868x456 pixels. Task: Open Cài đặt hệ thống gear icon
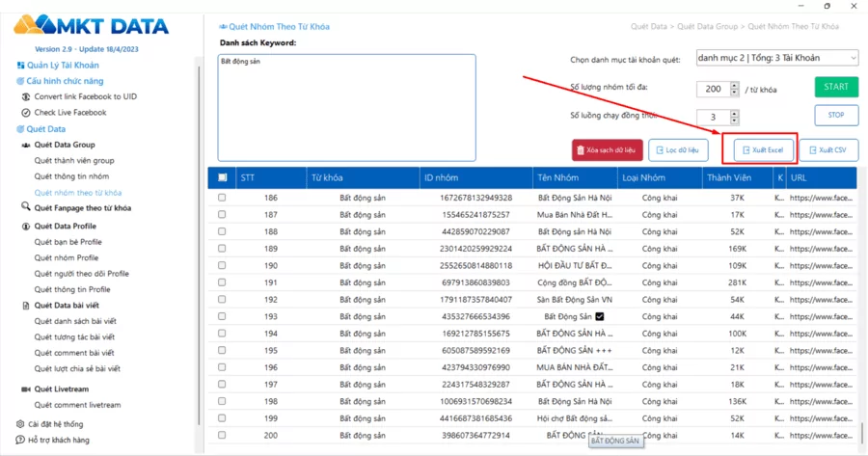[x=20, y=424]
